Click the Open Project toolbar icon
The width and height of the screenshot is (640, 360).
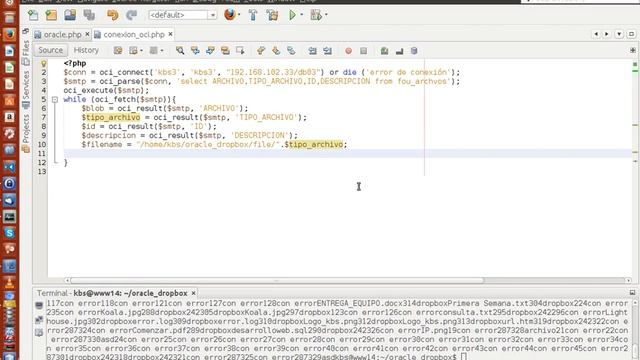click(x=70, y=15)
